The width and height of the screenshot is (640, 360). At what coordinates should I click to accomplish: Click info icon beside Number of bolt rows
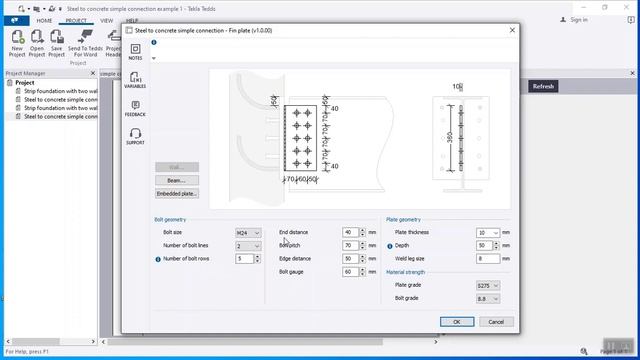click(158, 259)
